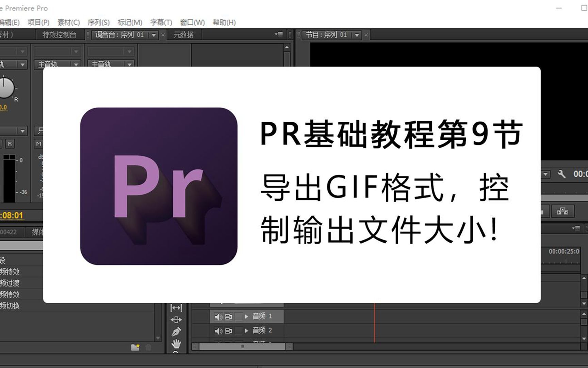Viewport: 588px width, 368px height.
Task: Open second channel's 主音轨 output dropdown
Action: coord(57,64)
